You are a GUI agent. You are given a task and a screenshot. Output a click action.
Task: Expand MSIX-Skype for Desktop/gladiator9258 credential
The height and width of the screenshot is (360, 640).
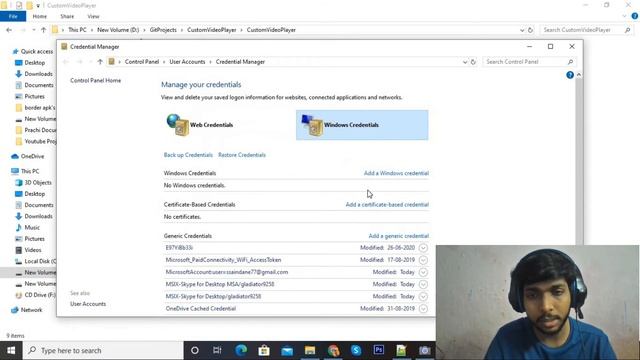pyautogui.click(x=423, y=297)
